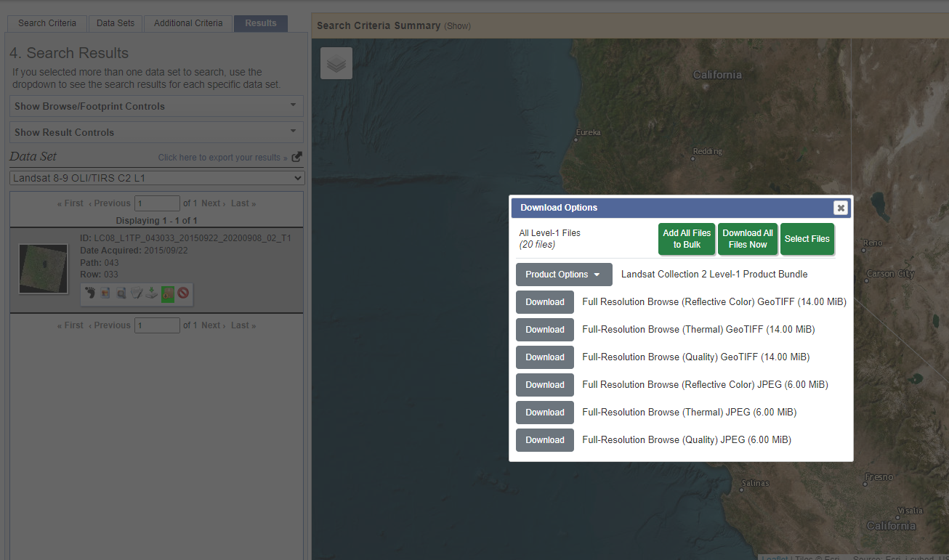This screenshot has width=949, height=560.
Task: Click the Salinas label on the map
Action: pos(755,483)
